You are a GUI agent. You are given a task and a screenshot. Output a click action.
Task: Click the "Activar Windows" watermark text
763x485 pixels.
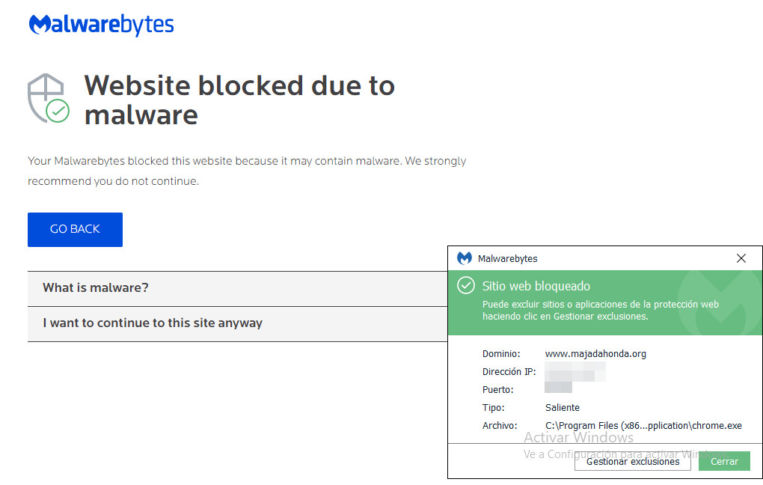(578, 438)
